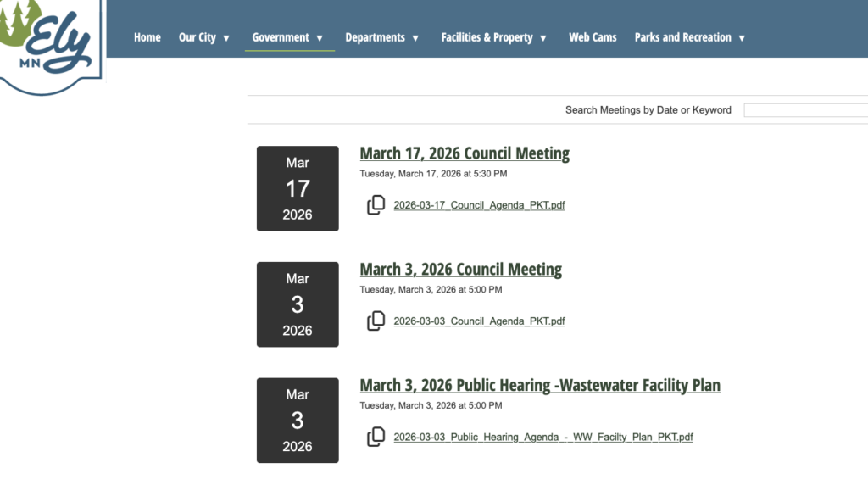868x485 pixels.
Task: Go to the Home page
Action: click(147, 37)
